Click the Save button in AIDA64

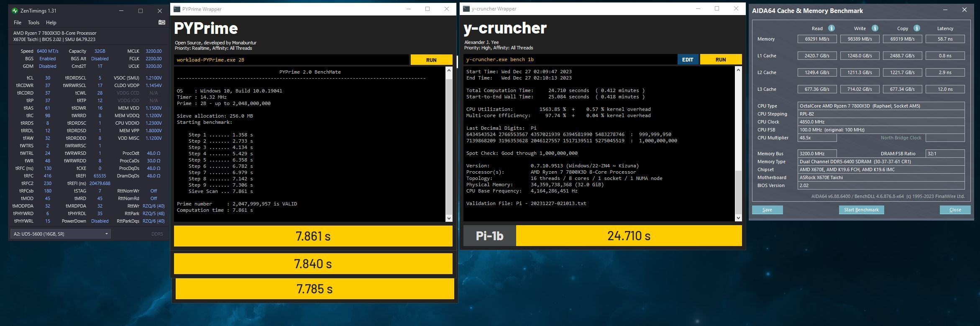tap(767, 210)
